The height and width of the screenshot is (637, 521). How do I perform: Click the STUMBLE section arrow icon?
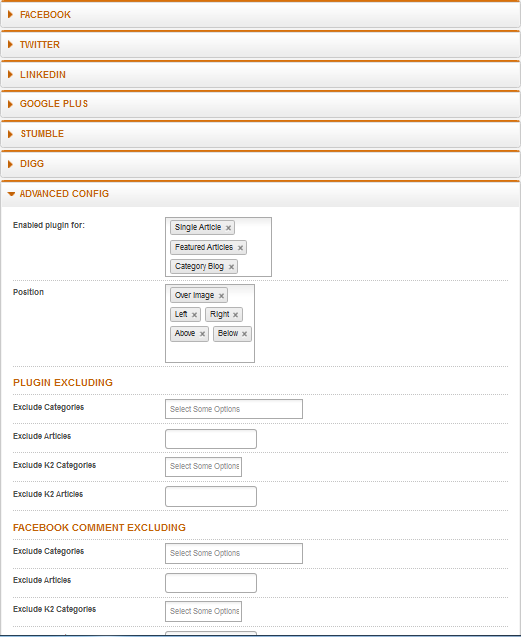click(x=11, y=134)
